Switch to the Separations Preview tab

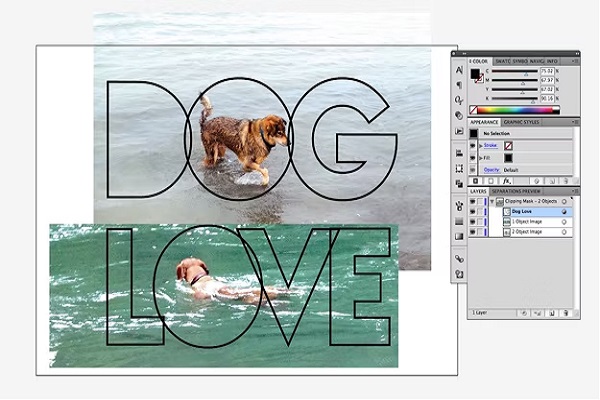516,191
